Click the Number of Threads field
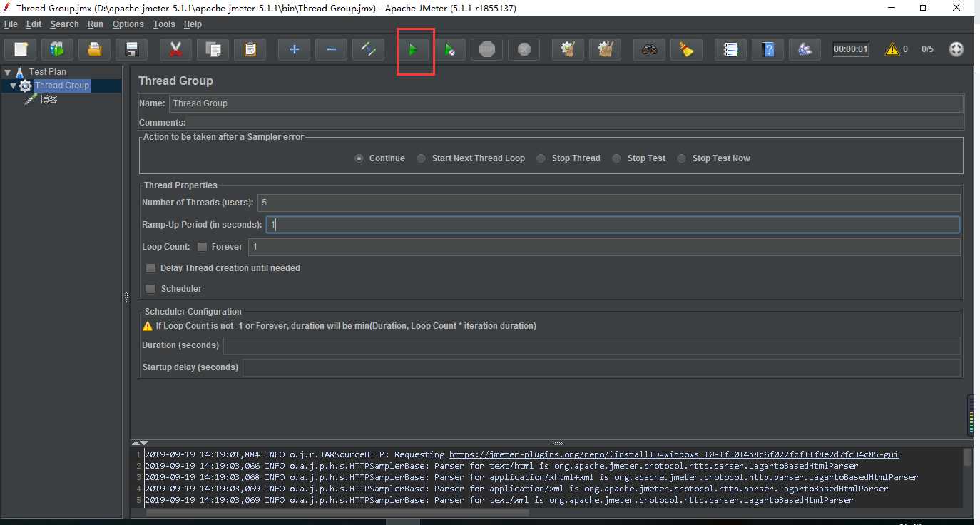Screen dimensions: 980x525 coord(608,203)
